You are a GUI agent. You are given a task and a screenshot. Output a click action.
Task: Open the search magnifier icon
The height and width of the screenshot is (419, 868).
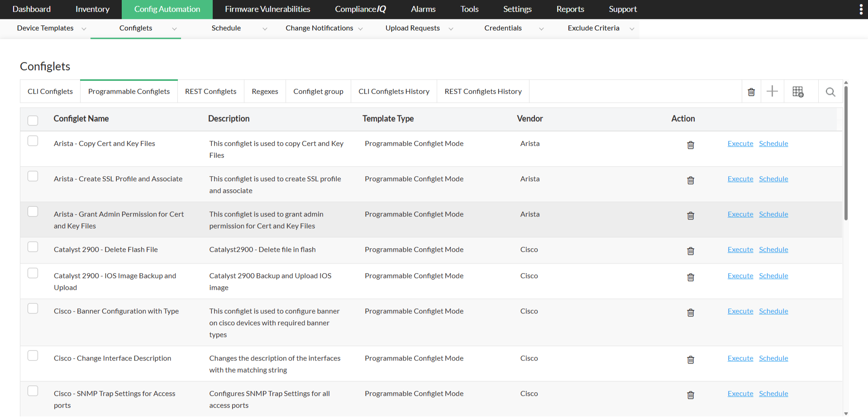830,92
